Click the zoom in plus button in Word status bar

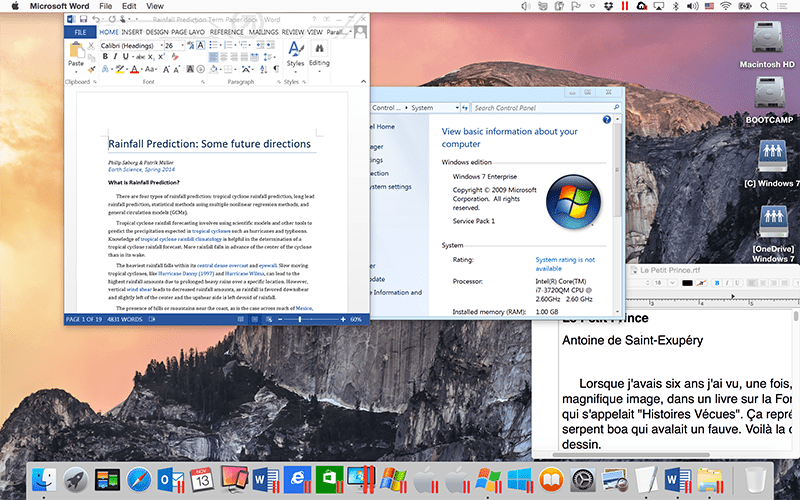[x=343, y=319]
